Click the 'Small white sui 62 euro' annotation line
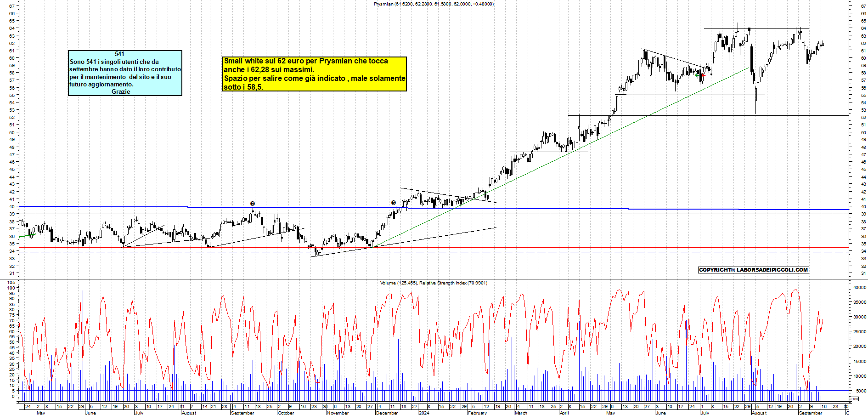868x415 pixels. [306, 61]
